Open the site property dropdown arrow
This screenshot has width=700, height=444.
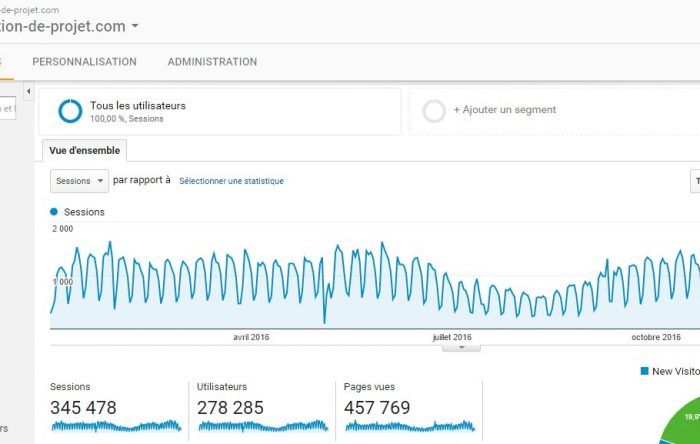[135, 26]
